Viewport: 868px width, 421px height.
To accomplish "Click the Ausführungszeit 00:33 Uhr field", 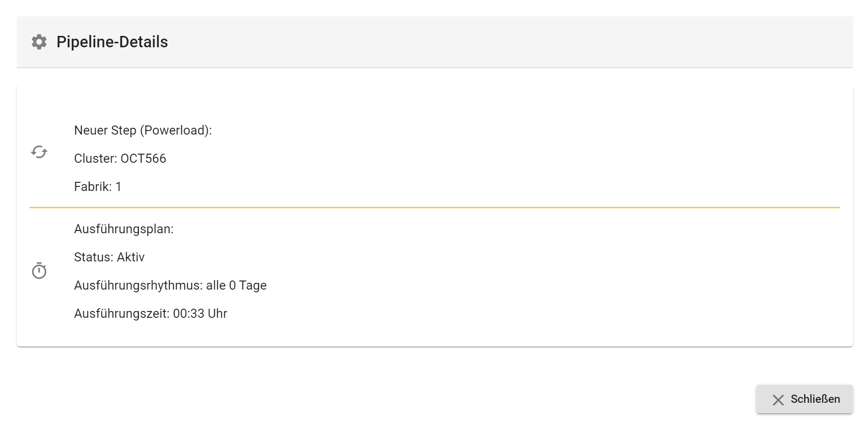I will point(151,313).
